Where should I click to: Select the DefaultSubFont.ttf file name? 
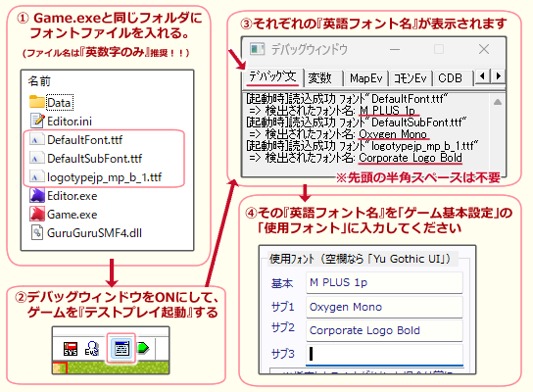[94, 159]
